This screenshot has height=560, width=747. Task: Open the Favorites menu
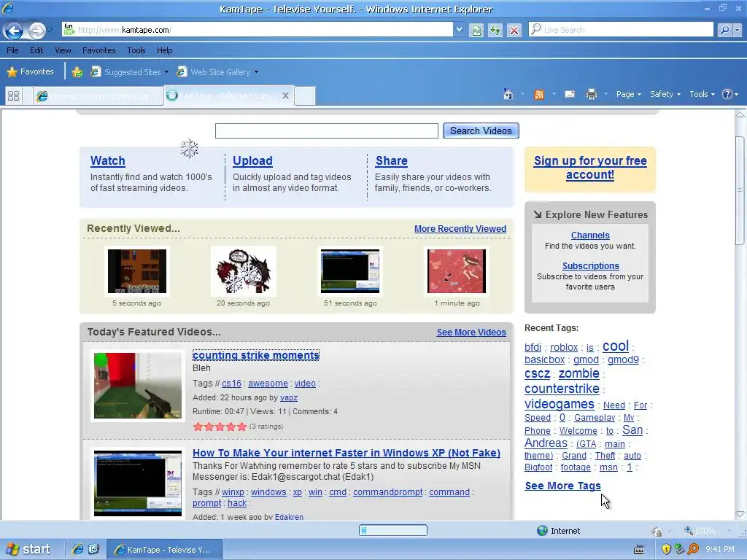pyautogui.click(x=99, y=50)
